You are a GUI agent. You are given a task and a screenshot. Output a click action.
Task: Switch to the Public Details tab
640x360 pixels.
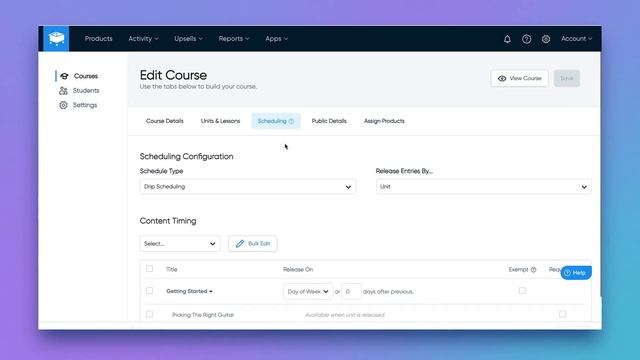[329, 121]
